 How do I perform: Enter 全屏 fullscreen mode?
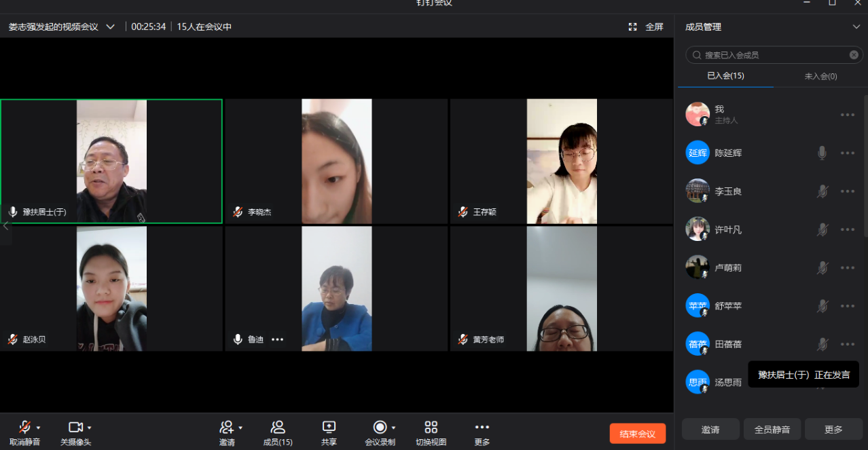tap(645, 27)
